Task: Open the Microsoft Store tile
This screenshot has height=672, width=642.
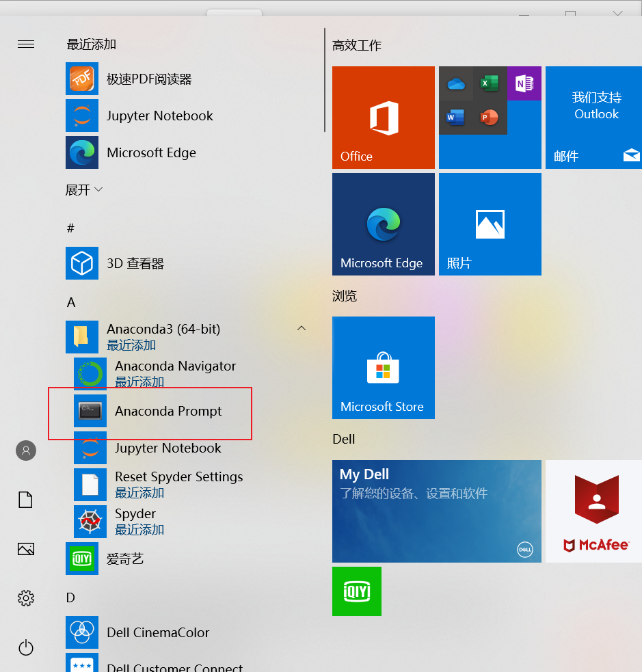Action: [384, 368]
